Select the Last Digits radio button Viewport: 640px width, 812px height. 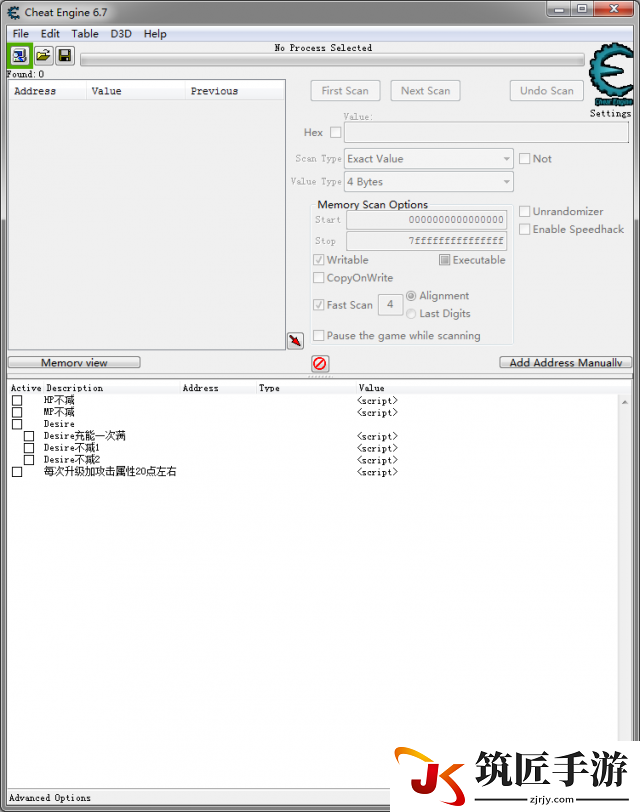click(411, 313)
